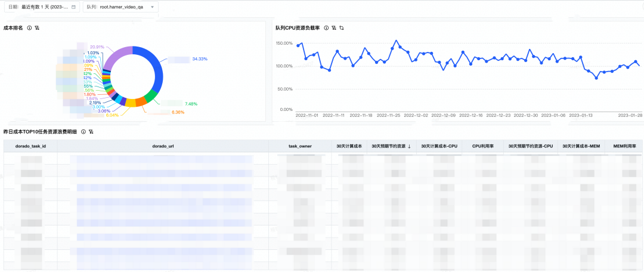Click refresh icon on 队列CPU资源负载率 chart
644x272 pixels.
point(342,28)
